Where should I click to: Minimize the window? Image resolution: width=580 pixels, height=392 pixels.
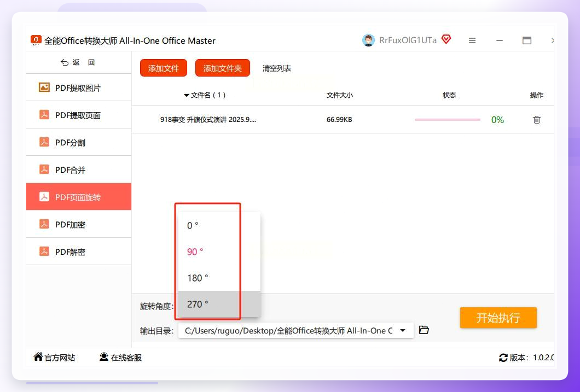tap(500, 40)
